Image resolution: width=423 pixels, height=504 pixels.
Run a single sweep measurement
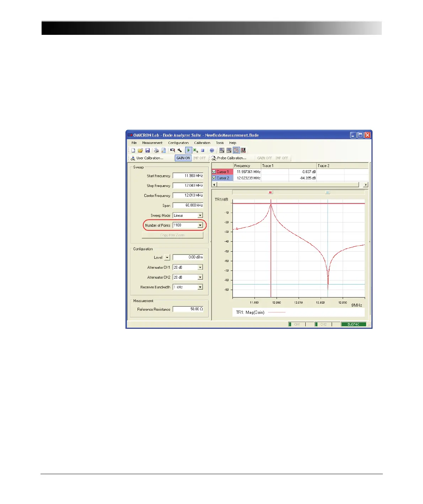196,150
